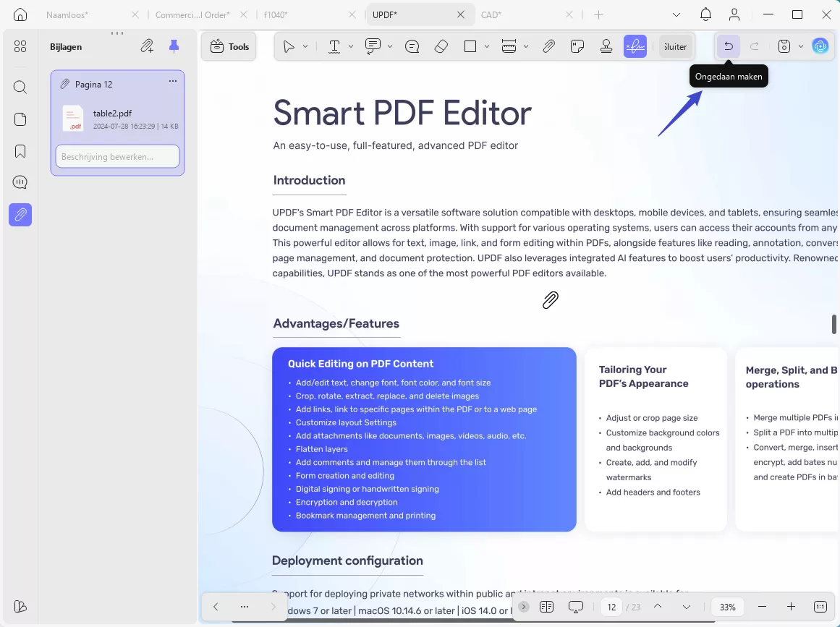Expand the shape tool dropdown arrow
Image resolution: width=840 pixels, height=627 pixels.
(487, 46)
